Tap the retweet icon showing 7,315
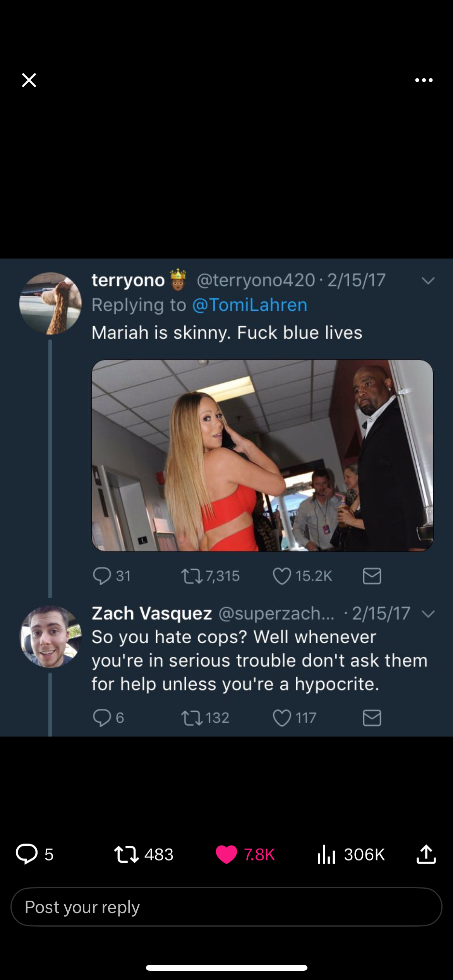 (192, 576)
